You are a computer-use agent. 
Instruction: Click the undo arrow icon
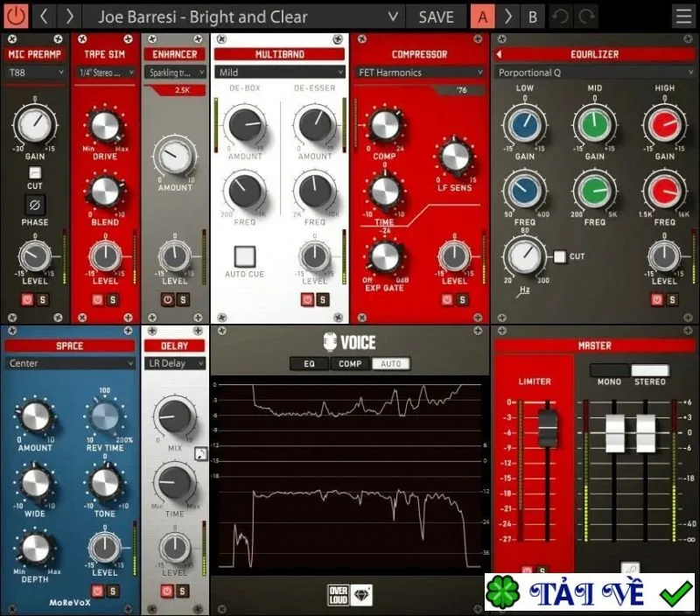click(x=560, y=17)
